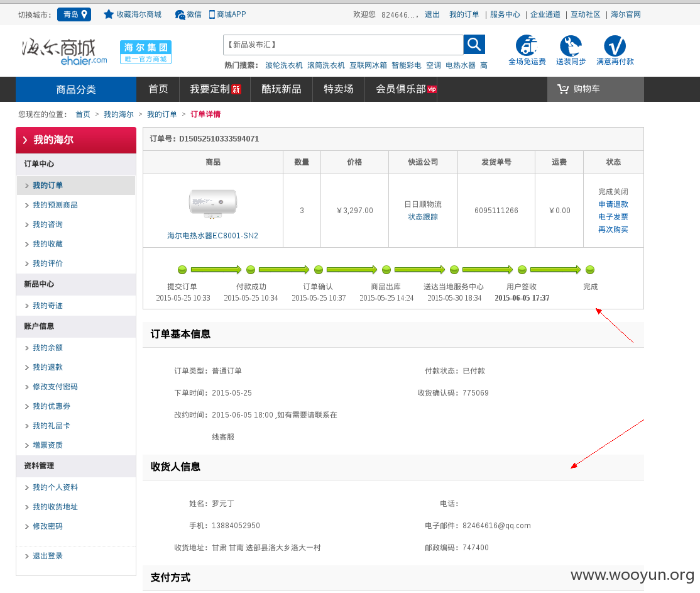700x593 pixels.
Task: Open the 商品分类 category menu
Action: [76, 89]
